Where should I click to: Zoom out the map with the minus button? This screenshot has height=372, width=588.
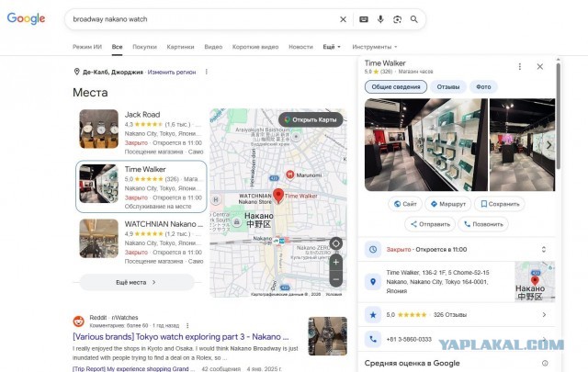[335, 279]
